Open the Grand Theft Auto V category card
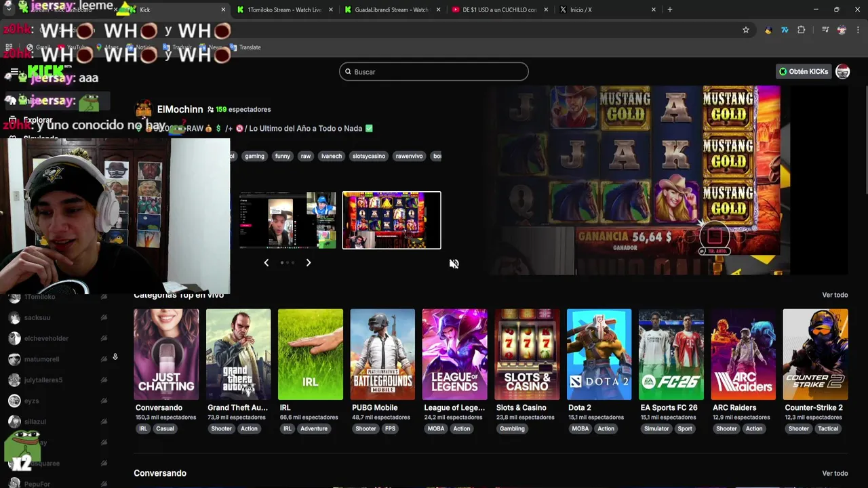This screenshot has height=488, width=868. (238, 354)
